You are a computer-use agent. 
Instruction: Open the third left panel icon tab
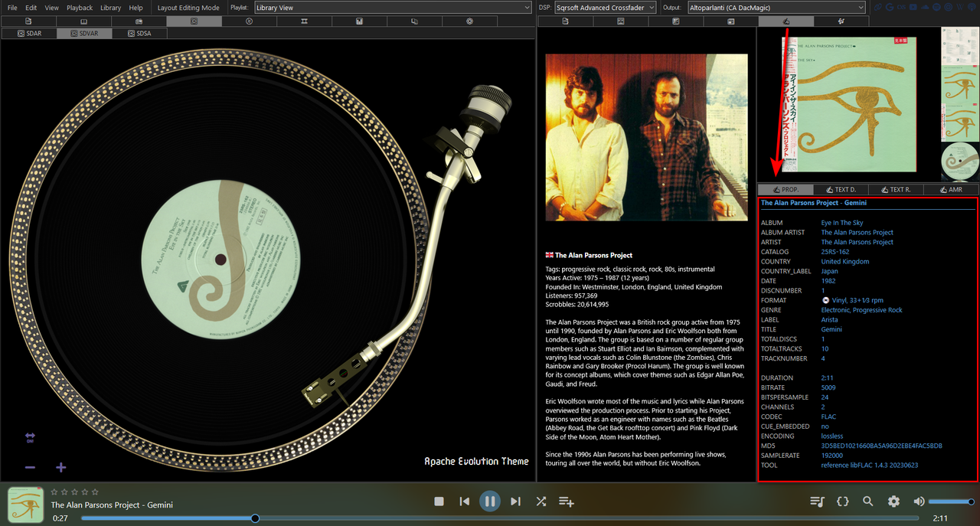139,21
